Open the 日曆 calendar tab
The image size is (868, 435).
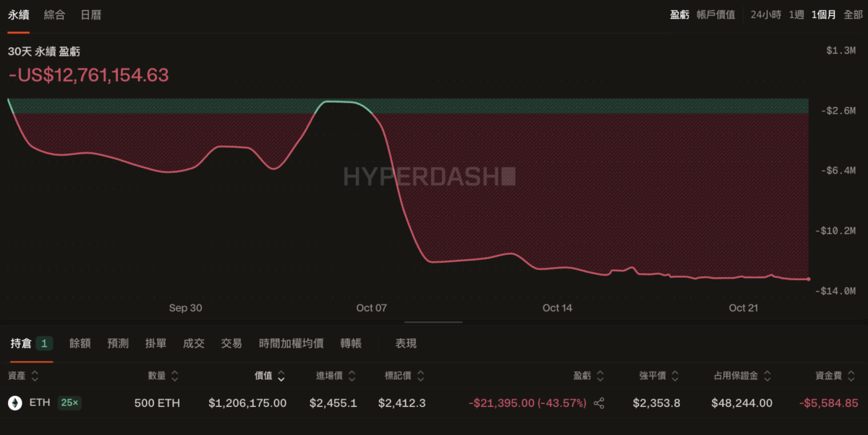90,14
